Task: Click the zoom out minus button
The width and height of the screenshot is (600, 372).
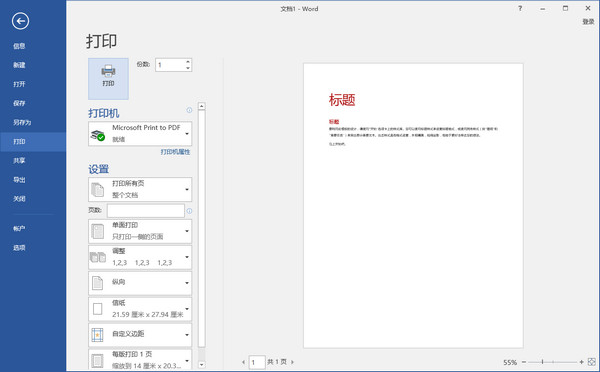Action: point(524,362)
